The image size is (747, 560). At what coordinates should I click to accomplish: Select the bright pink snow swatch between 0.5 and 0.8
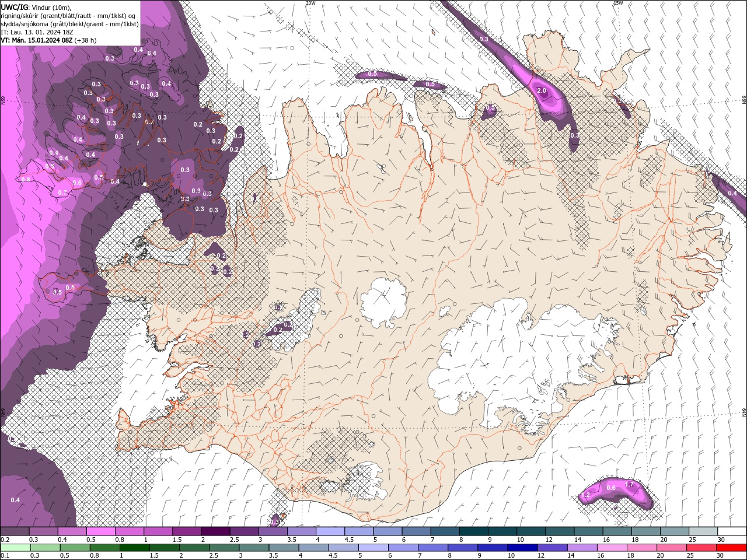101,531
